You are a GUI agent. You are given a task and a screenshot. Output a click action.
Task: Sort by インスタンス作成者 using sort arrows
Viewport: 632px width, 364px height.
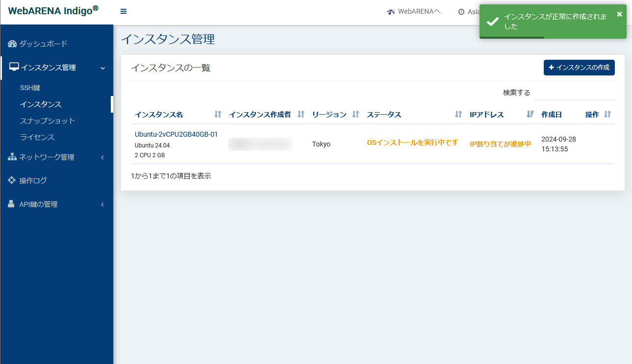tap(301, 114)
